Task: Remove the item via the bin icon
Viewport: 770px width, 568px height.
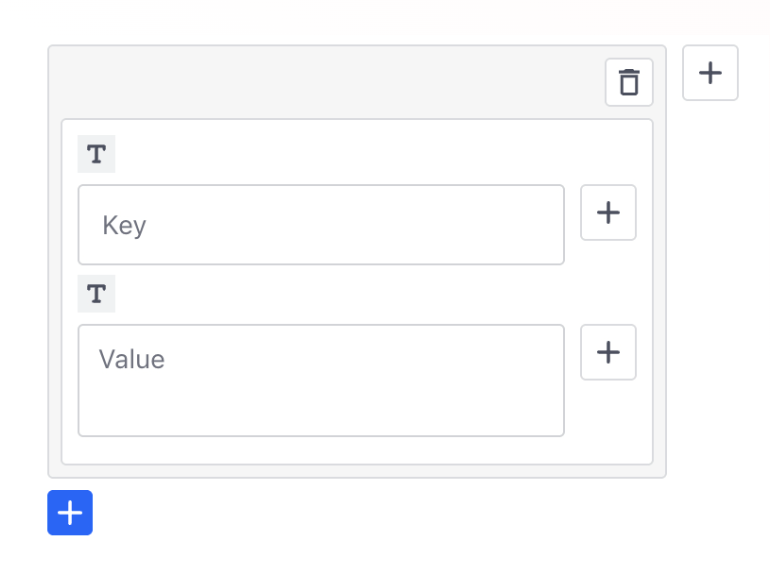Action: pyautogui.click(x=629, y=82)
